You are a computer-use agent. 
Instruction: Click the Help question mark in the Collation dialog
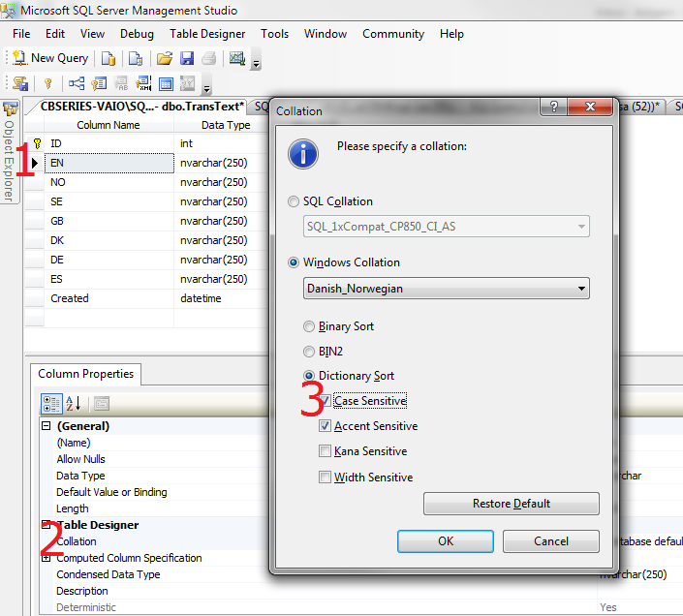pos(553,107)
